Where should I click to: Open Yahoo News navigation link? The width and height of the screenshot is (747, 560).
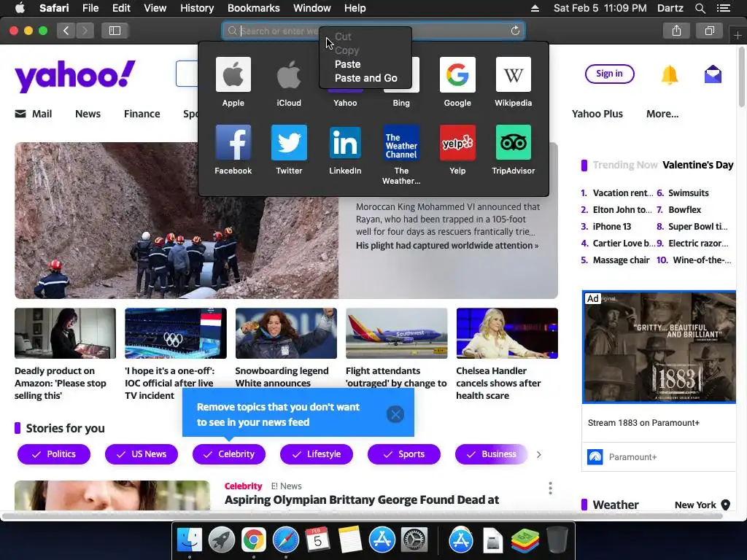(x=88, y=114)
